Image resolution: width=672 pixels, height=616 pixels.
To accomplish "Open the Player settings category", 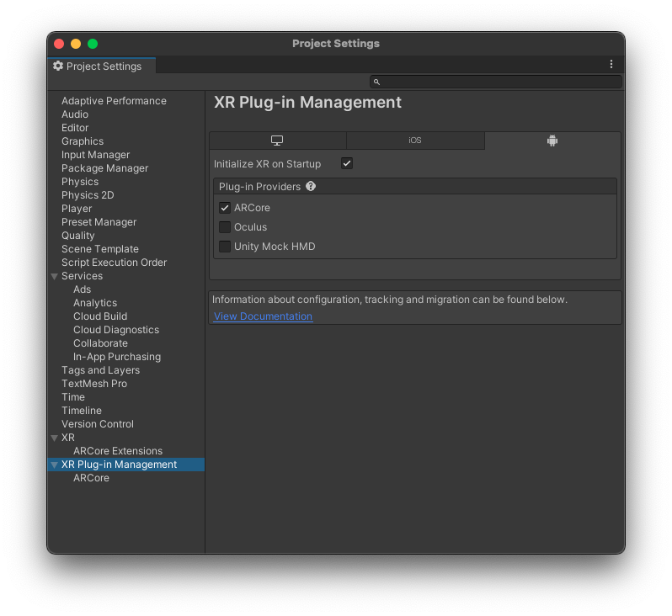I will [x=77, y=209].
